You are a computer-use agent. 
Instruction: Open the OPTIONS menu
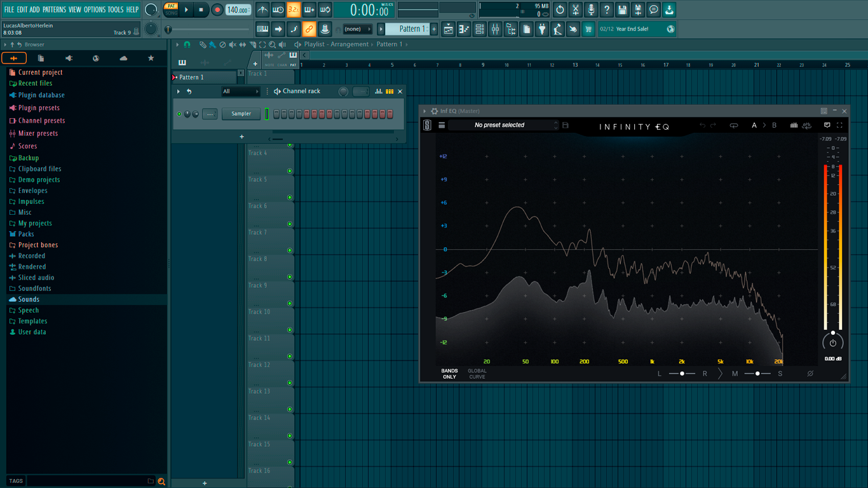pyautogui.click(x=95, y=10)
